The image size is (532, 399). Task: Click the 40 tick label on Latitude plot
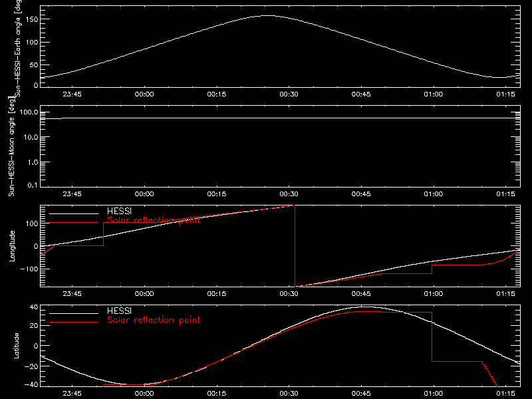pyautogui.click(x=34, y=307)
